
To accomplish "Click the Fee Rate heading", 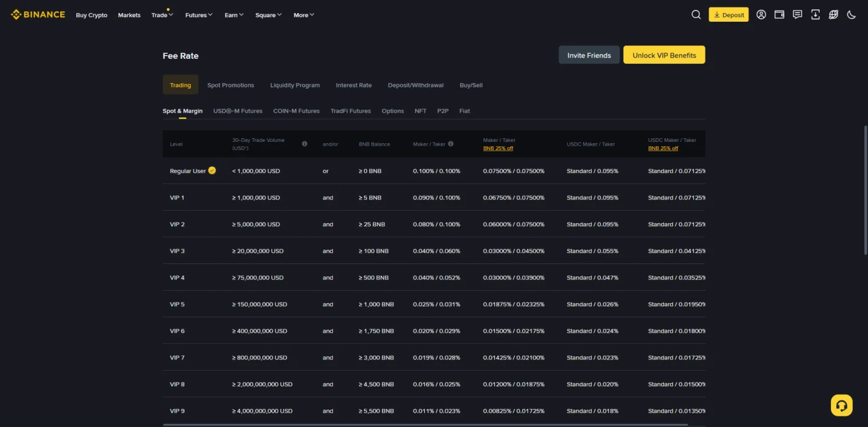I will [x=180, y=56].
